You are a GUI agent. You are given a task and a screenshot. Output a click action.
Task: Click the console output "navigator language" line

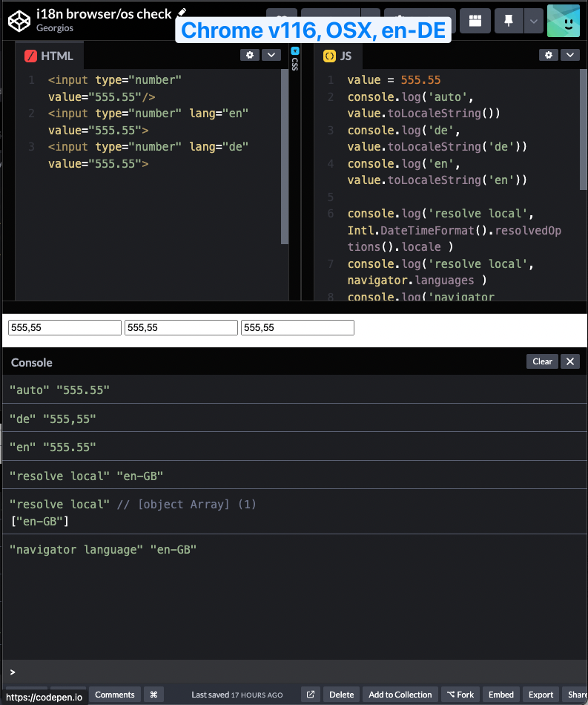point(103,549)
